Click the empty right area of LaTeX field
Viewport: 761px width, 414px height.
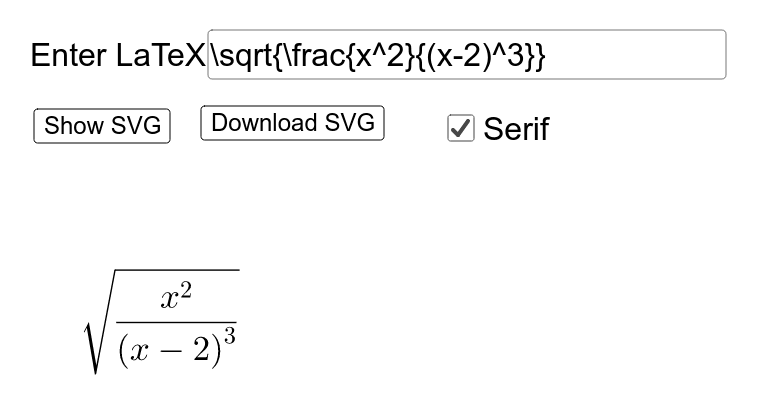click(x=636, y=54)
